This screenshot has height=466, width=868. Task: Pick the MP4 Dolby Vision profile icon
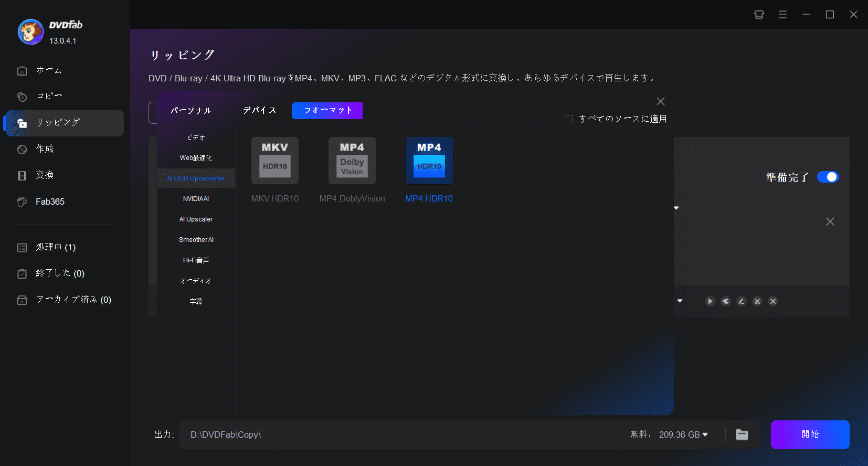pos(352,161)
